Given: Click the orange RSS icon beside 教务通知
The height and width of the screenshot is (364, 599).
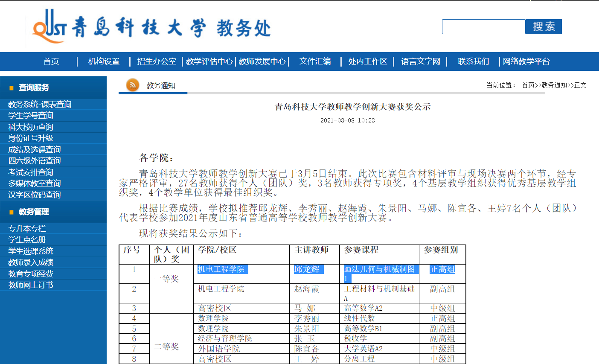Looking at the screenshot, I should pos(133,85).
